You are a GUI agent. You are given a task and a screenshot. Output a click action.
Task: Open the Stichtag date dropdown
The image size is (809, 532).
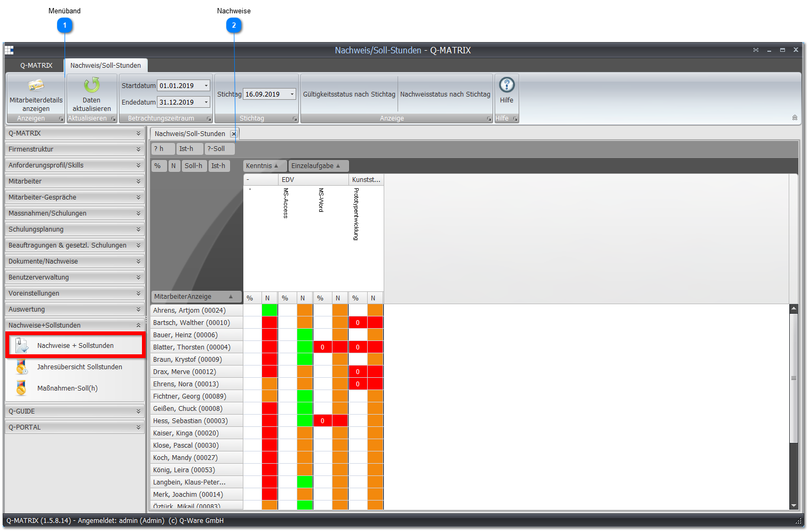click(292, 94)
